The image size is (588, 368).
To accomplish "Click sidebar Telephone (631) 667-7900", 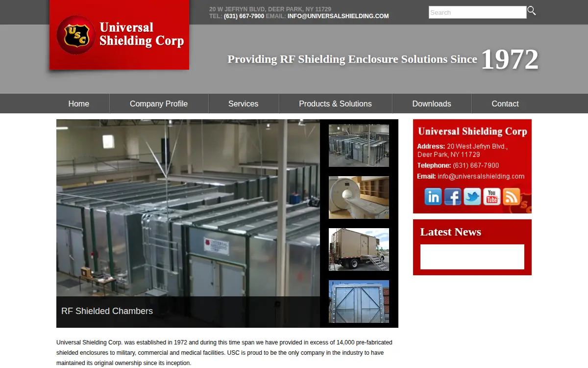I will click(x=458, y=165).
